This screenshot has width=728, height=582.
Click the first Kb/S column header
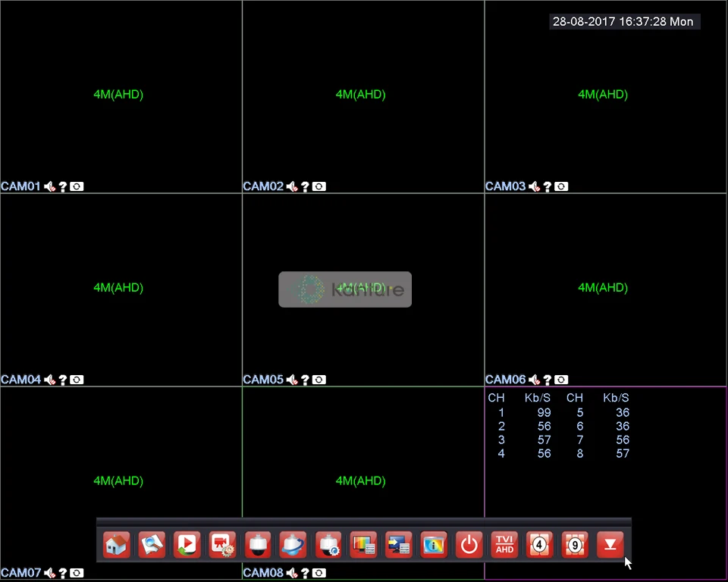(538, 398)
